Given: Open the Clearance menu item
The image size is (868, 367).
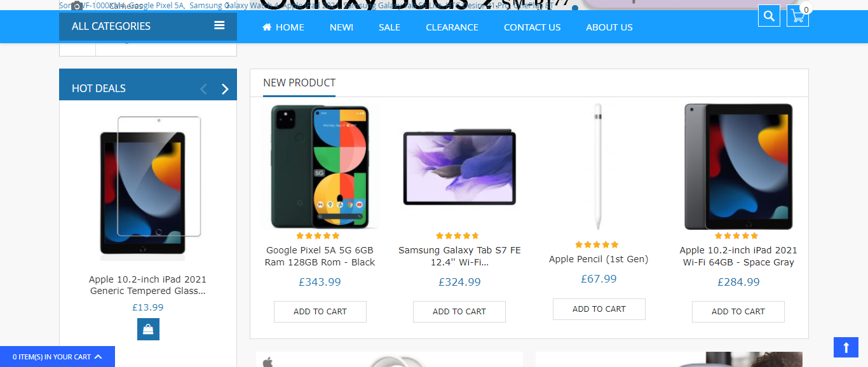Looking at the screenshot, I should pyautogui.click(x=452, y=27).
